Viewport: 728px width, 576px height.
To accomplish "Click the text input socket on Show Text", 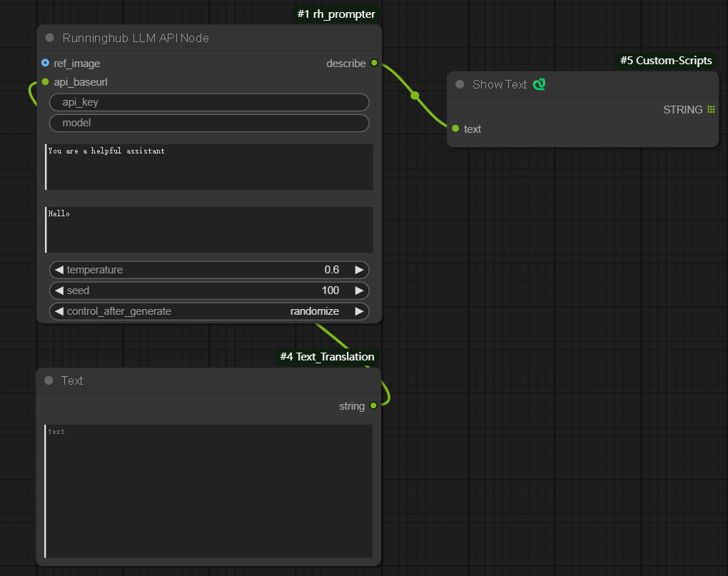I will [455, 129].
